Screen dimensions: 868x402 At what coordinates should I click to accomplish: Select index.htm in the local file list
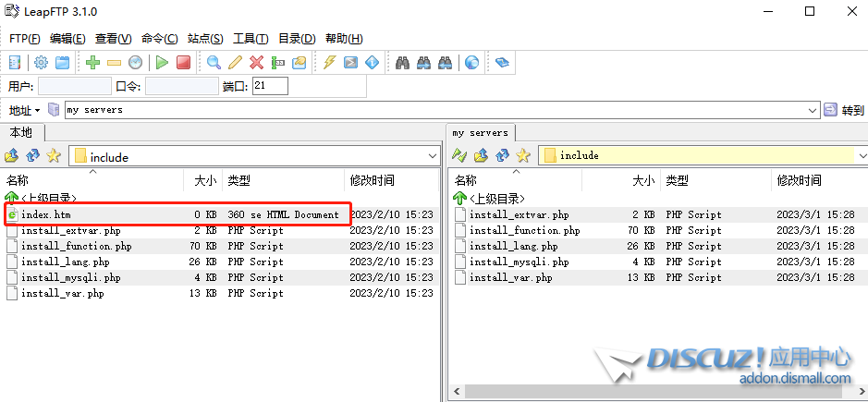coord(46,214)
